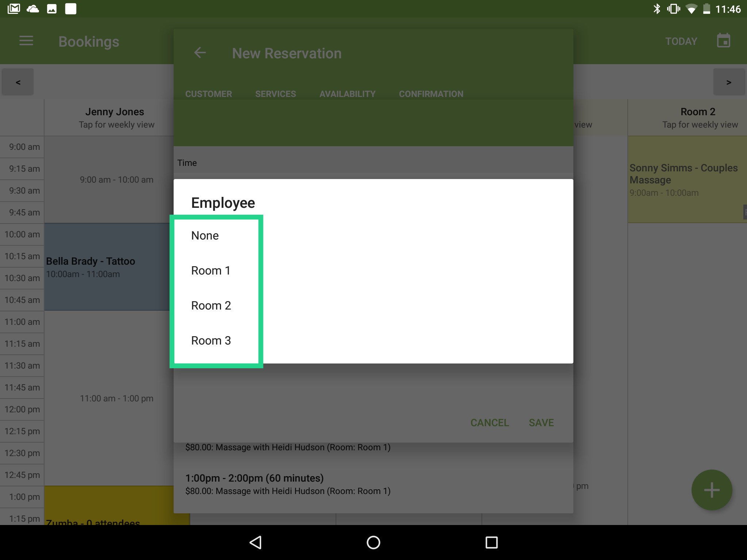Switch to the CUSTOMER tab
This screenshot has height=560, width=747.
pyautogui.click(x=209, y=94)
